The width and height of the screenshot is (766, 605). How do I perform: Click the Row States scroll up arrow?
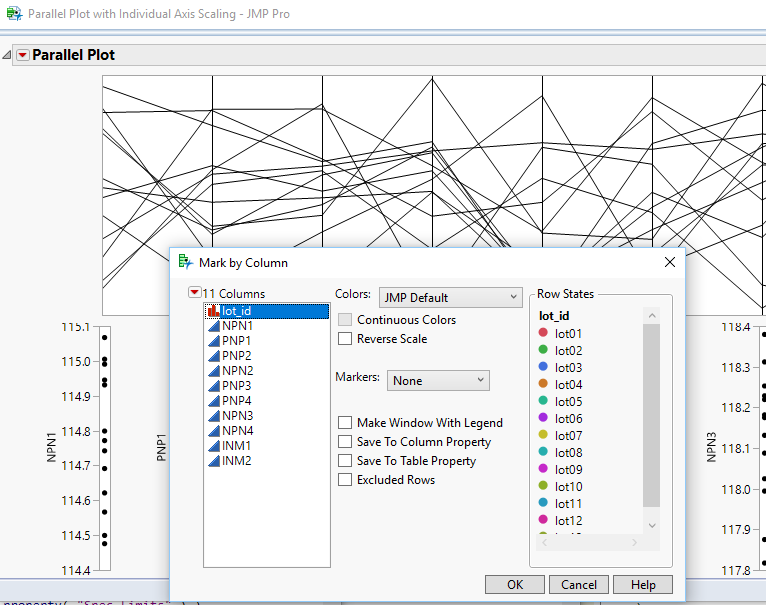pos(652,316)
